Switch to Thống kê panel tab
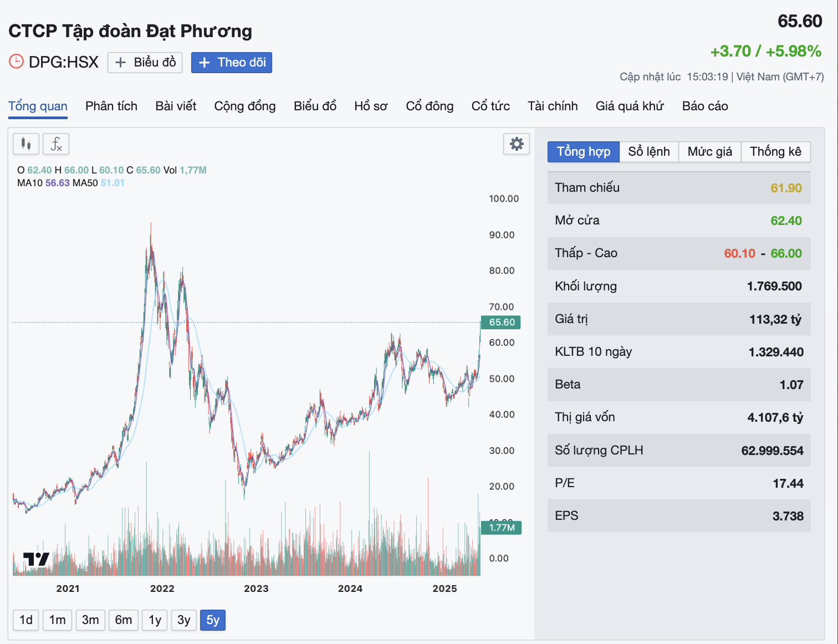This screenshot has height=644, width=838. tap(775, 152)
